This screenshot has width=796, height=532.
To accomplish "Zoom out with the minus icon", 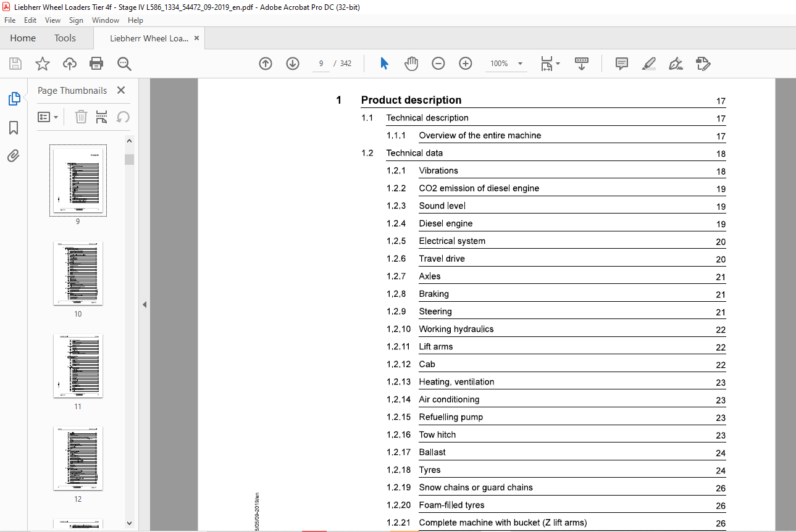I will (438, 64).
